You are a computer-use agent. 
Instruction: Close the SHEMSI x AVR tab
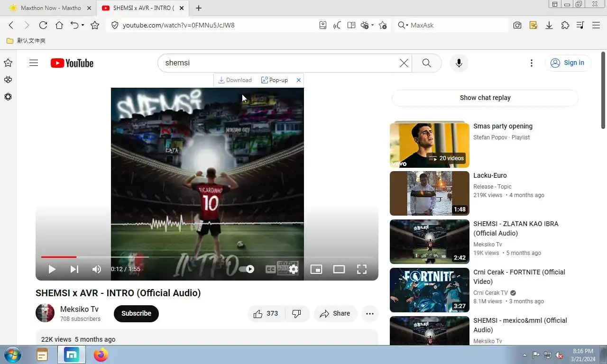182,8
